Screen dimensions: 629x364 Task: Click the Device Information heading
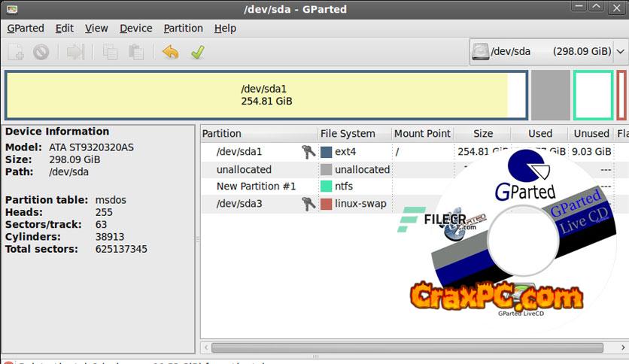tap(57, 132)
